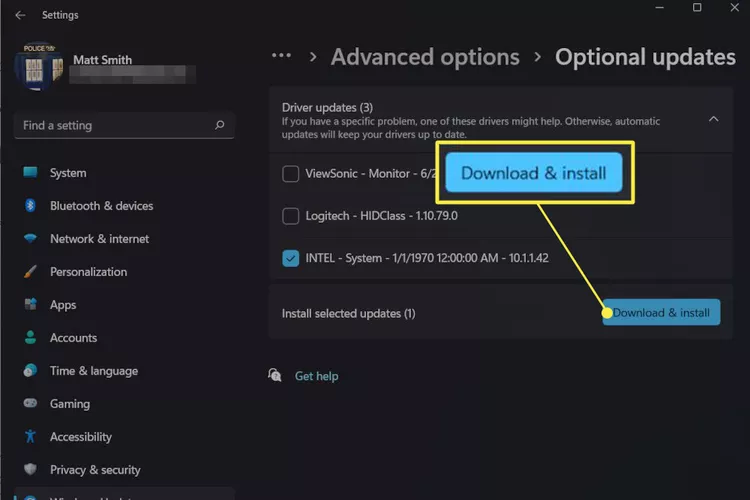Click the Gaming controller icon
Screen dimensions: 750x500
pyautogui.click(x=30, y=403)
